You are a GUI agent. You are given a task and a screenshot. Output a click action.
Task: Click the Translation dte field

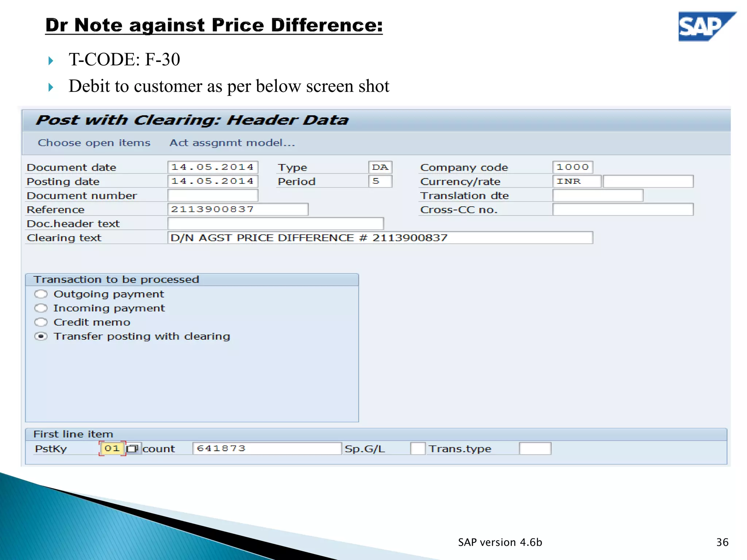tap(598, 195)
